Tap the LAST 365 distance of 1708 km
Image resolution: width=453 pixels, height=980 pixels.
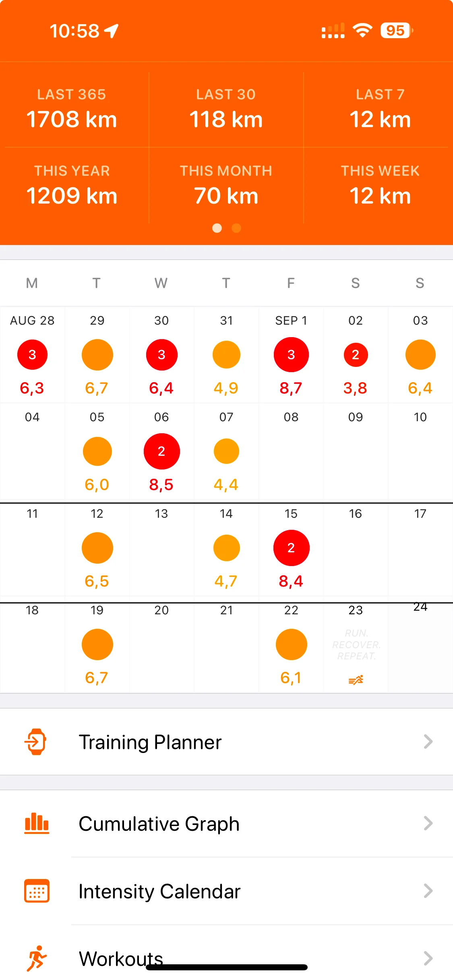pos(72,119)
